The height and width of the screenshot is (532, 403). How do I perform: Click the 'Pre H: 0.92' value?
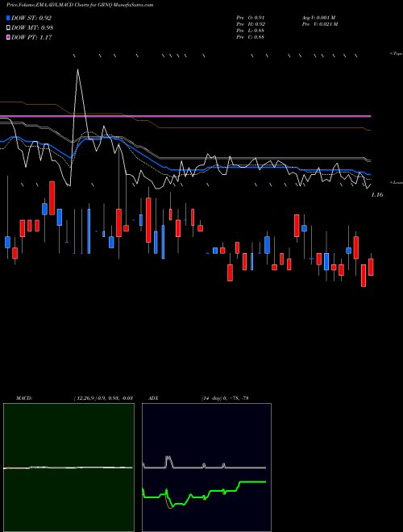tap(251, 24)
